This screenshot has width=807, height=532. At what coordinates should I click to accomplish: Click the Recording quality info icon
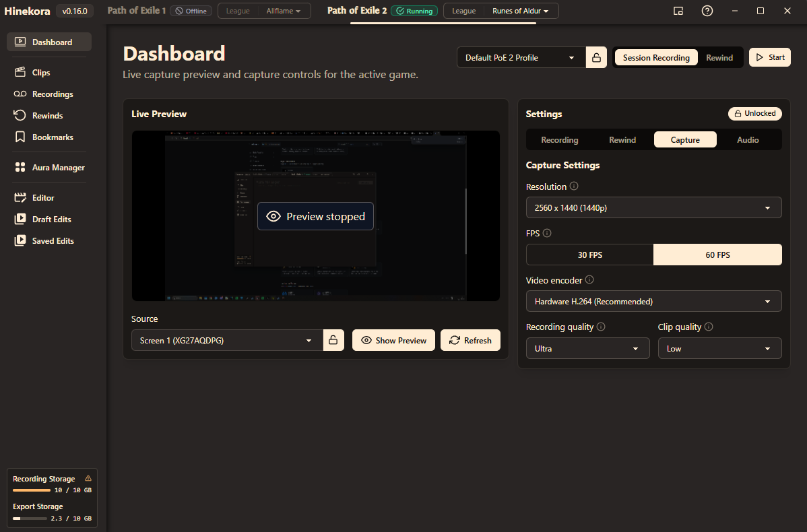coord(601,327)
